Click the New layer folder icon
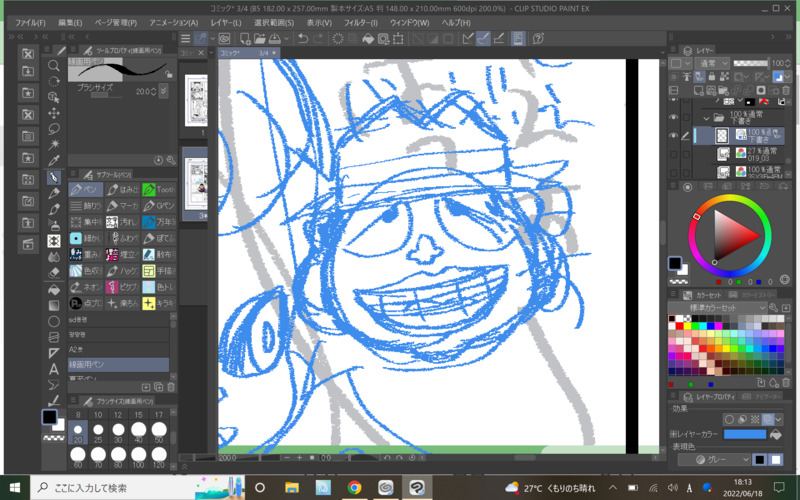This screenshot has height=500, width=800. pos(723,91)
